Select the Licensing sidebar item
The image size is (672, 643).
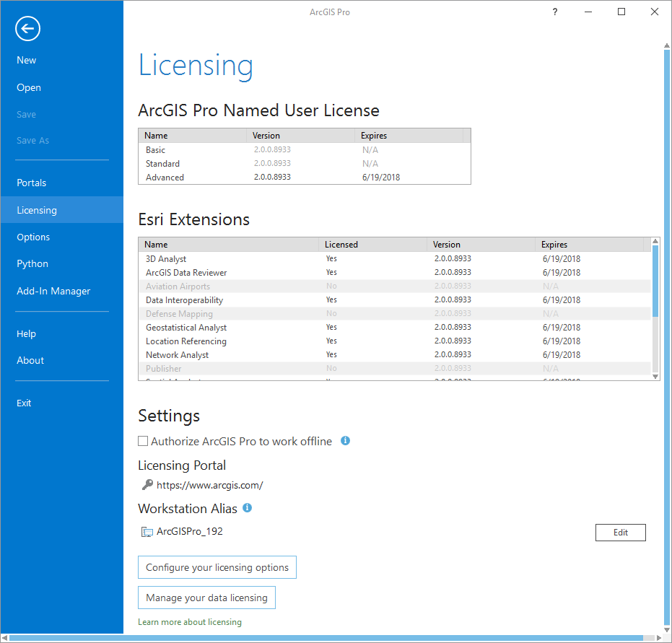(x=62, y=210)
